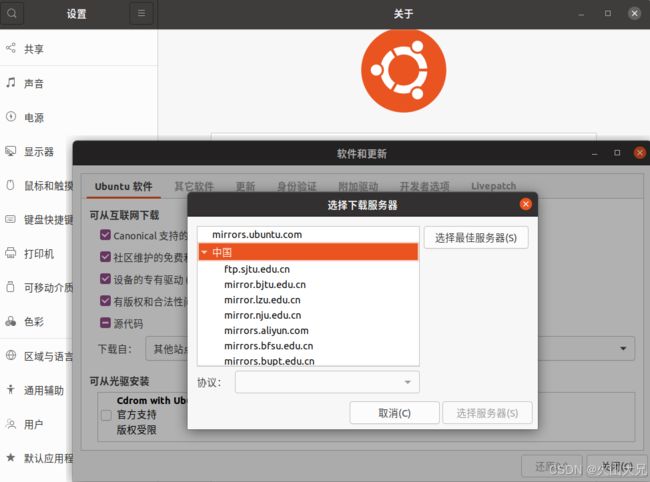Maximize the Settings 关于 window
Screen dimensions: 650x482
click(608, 13)
